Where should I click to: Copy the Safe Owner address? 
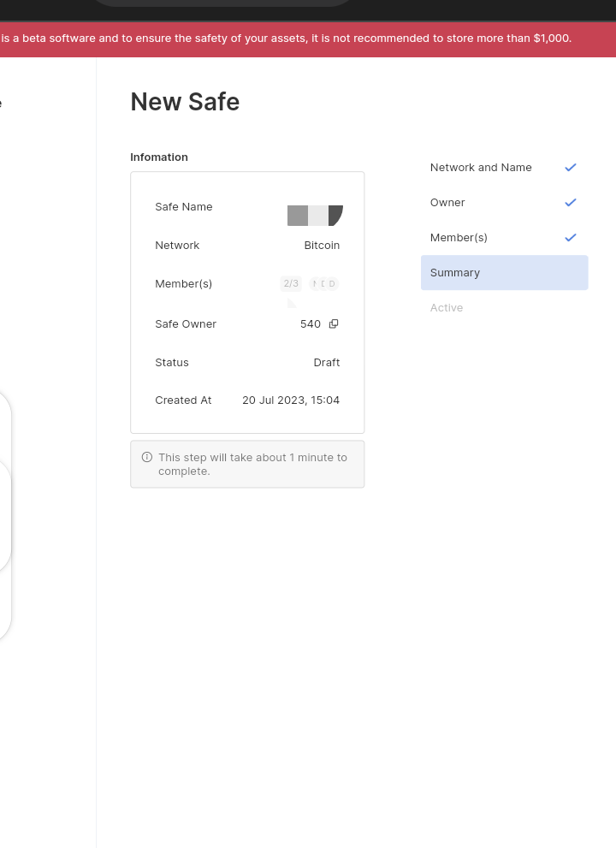pyautogui.click(x=334, y=323)
